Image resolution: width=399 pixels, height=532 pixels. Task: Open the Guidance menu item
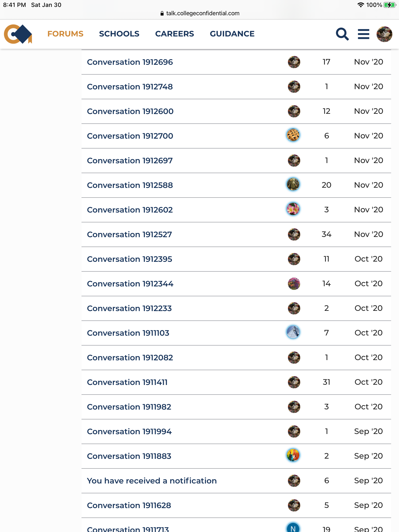coord(232,34)
